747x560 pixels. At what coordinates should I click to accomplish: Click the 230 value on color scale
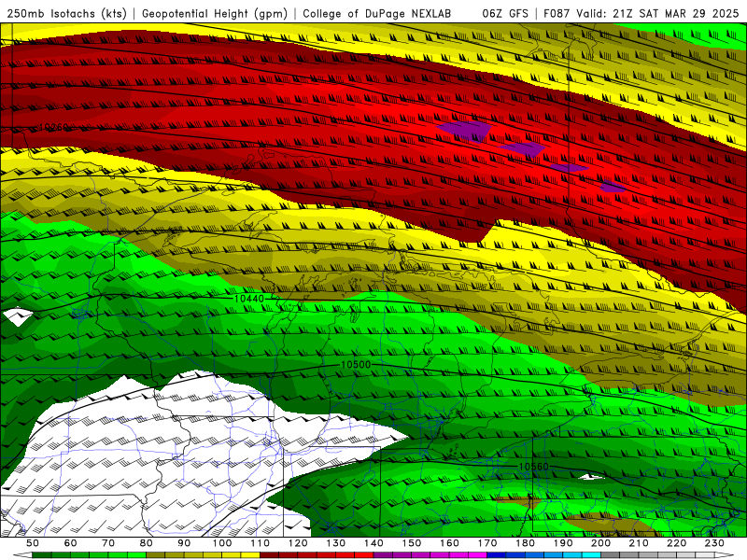click(x=714, y=543)
